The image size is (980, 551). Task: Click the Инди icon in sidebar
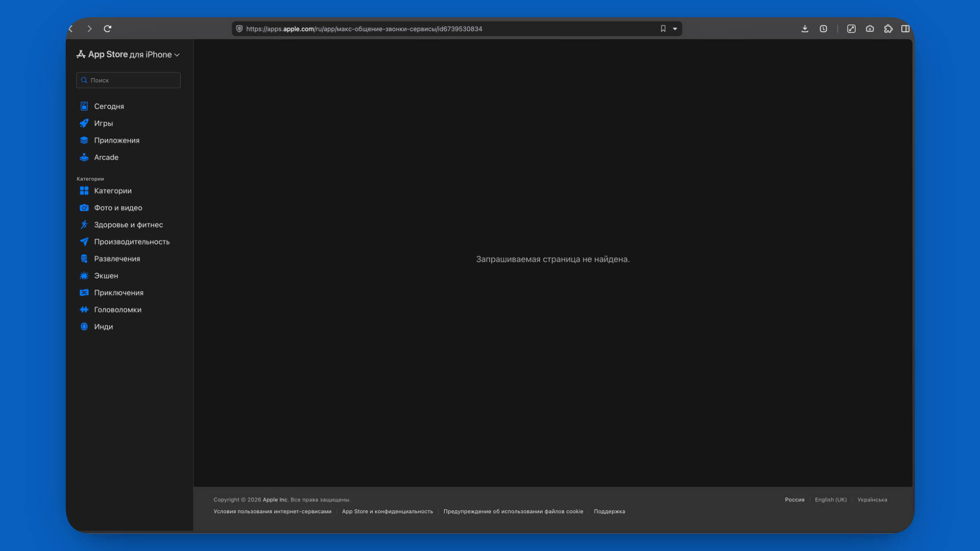[x=84, y=327]
